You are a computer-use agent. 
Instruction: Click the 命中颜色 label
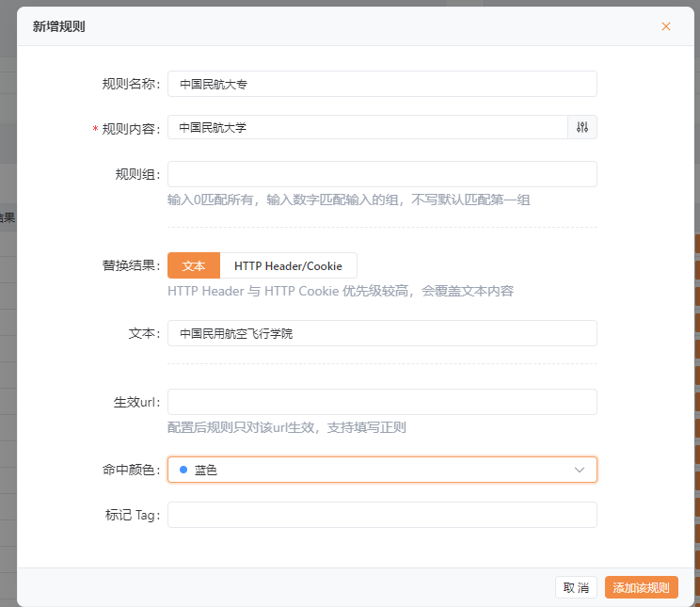(x=131, y=470)
